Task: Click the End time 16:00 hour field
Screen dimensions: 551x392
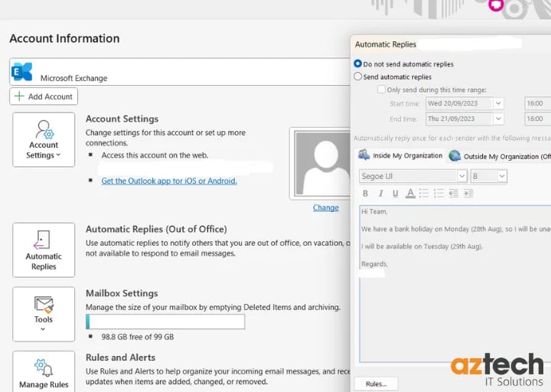Action: pyautogui.click(x=538, y=119)
